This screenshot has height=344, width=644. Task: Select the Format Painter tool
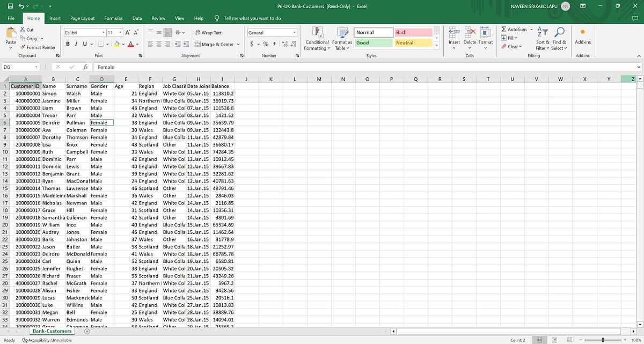pyautogui.click(x=39, y=47)
